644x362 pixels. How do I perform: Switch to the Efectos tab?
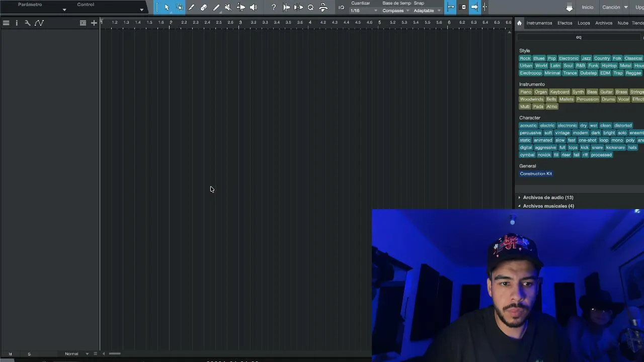pos(565,23)
